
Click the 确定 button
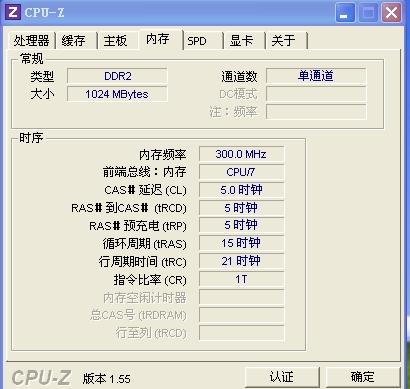coord(363,377)
